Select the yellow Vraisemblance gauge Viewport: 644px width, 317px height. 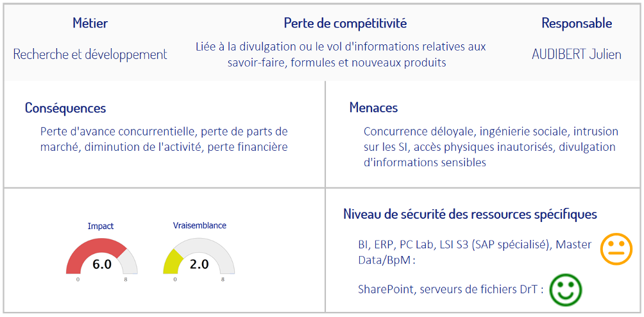(x=199, y=255)
